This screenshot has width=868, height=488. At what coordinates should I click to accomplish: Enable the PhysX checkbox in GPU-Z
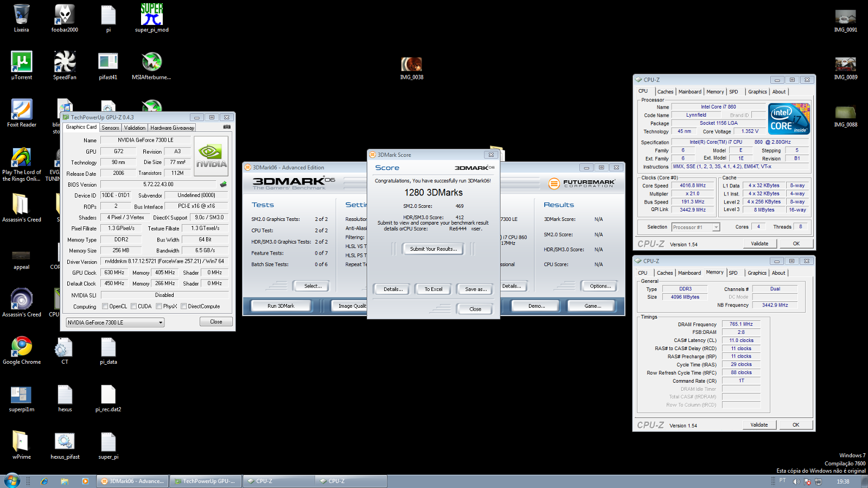pos(158,306)
